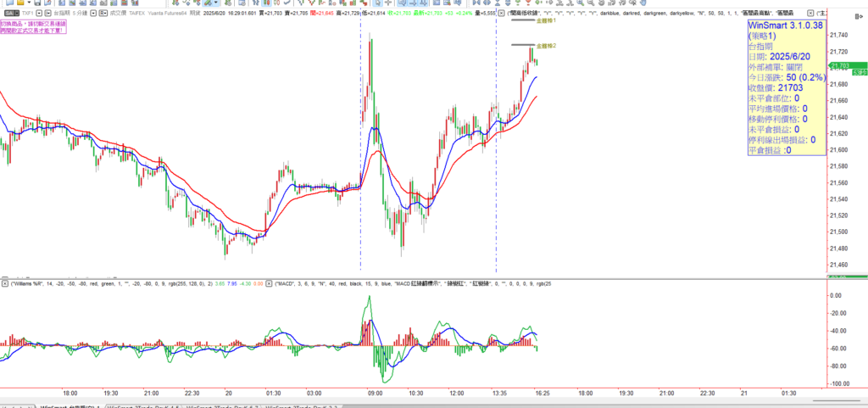Click the 量=5,555 volume value
868x408 pixels.
point(484,13)
